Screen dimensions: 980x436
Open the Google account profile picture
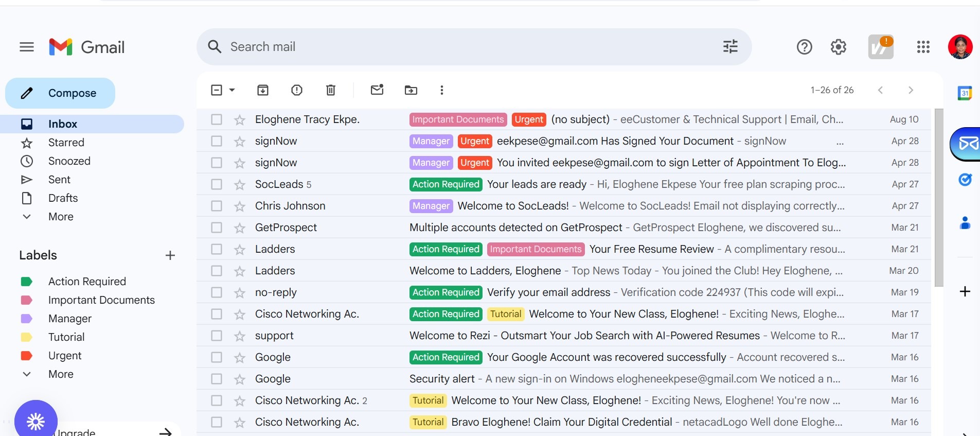(960, 47)
